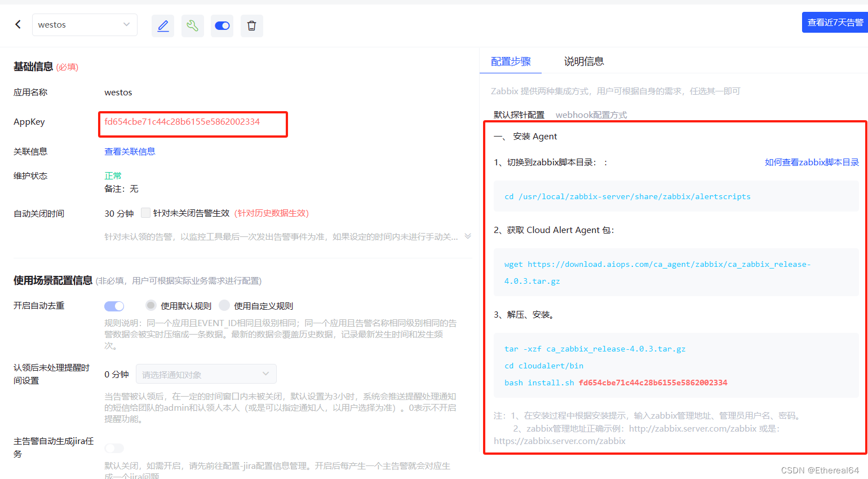This screenshot has height=479, width=868.
Task: Click the trash delete icon
Action: tap(252, 26)
